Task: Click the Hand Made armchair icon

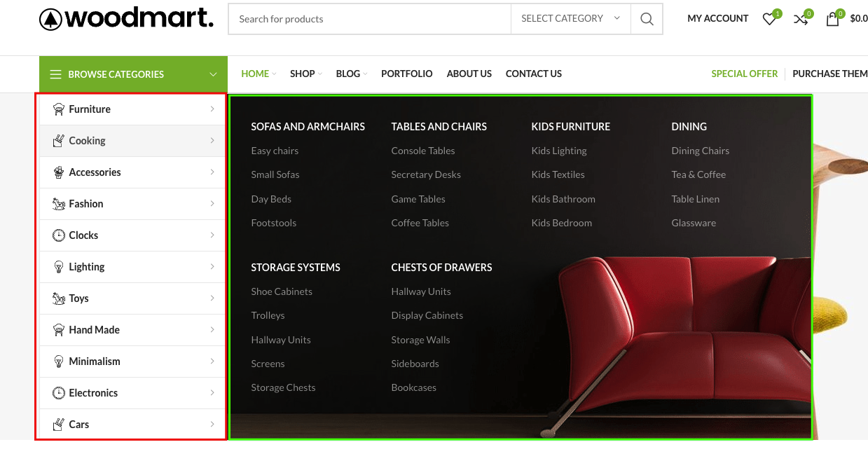Action: pos(59,330)
